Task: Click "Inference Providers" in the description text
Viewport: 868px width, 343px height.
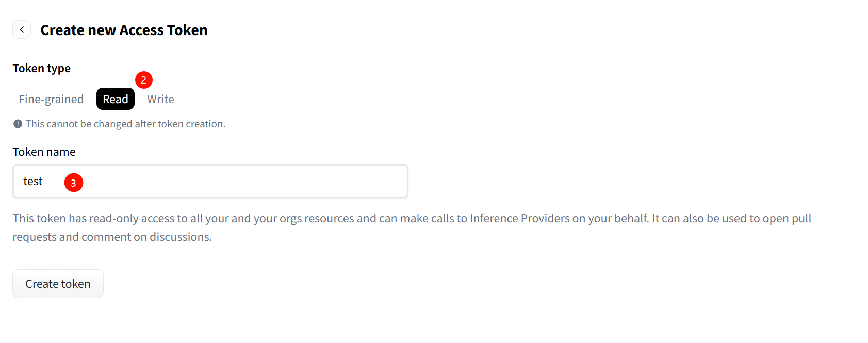Action: click(519, 218)
